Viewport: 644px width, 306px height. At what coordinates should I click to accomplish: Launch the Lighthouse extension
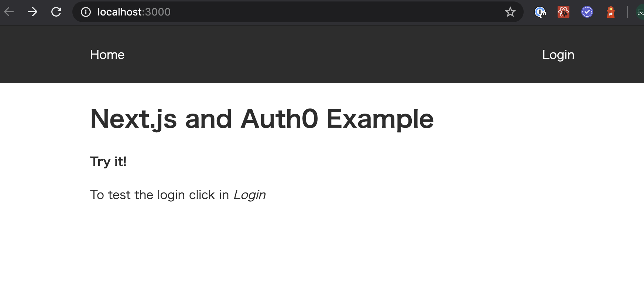point(611,12)
